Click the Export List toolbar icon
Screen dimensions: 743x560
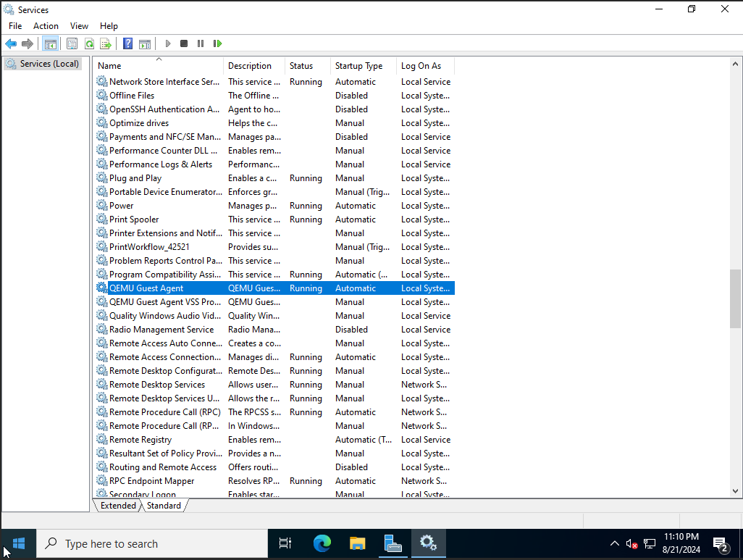pyautogui.click(x=106, y=43)
